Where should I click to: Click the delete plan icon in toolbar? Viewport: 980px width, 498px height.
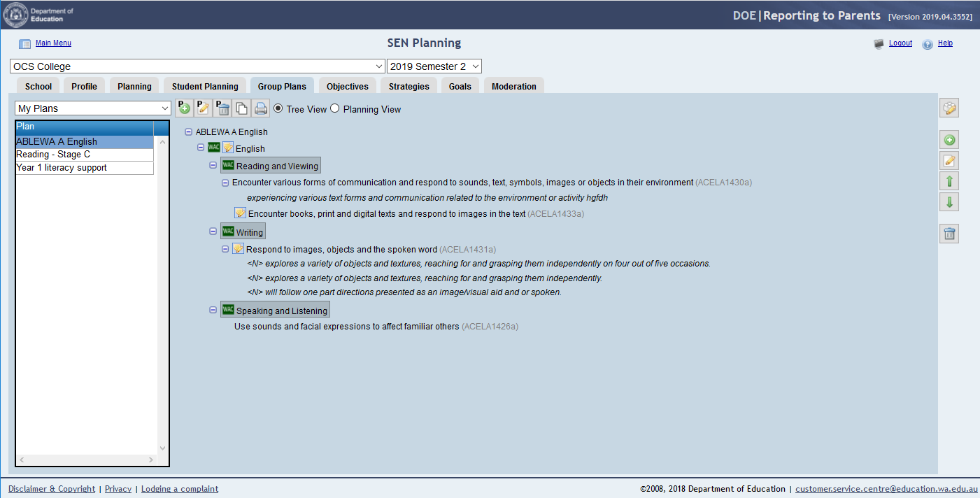222,108
